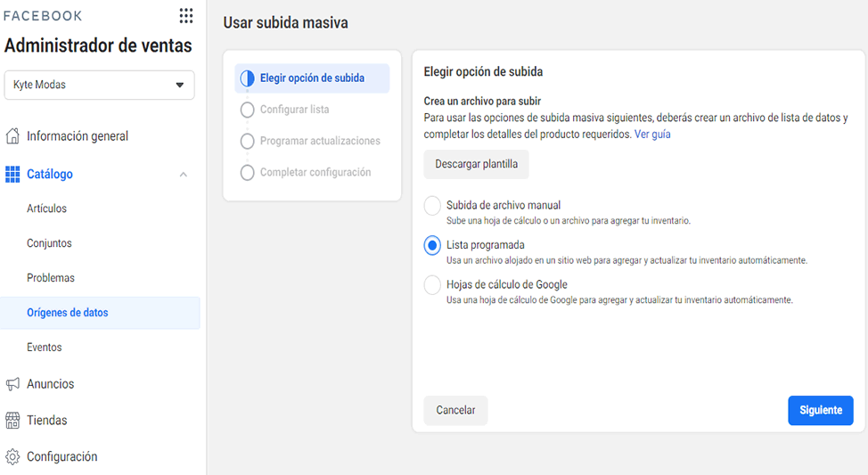
Task: Open the nine-dot apps grid icon
Action: (186, 15)
